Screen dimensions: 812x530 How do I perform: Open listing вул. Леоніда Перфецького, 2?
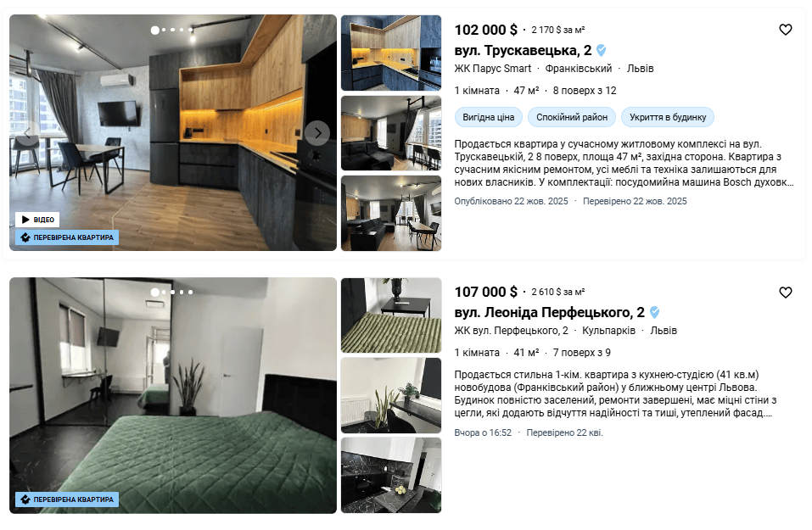point(550,312)
